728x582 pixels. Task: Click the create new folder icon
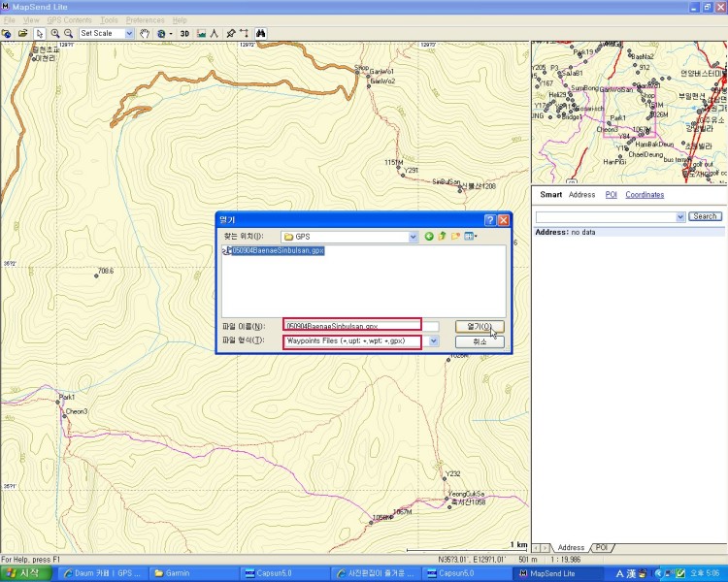coord(455,237)
